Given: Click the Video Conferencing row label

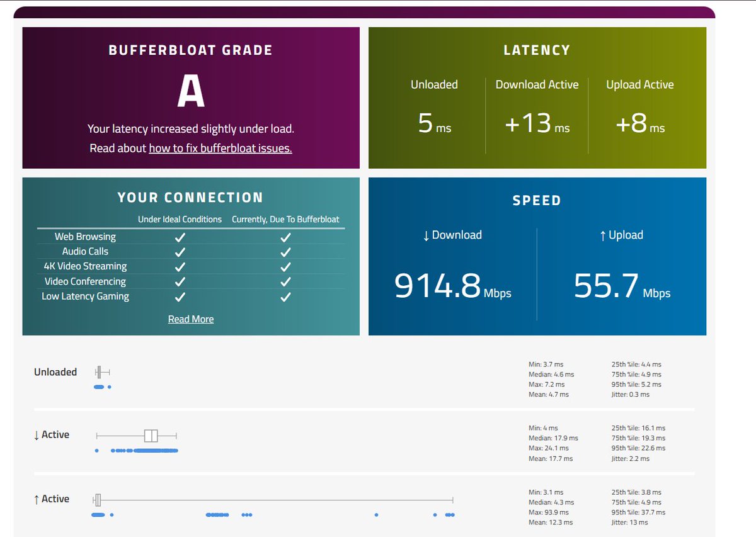Looking at the screenshot, I should pos(85,281).
